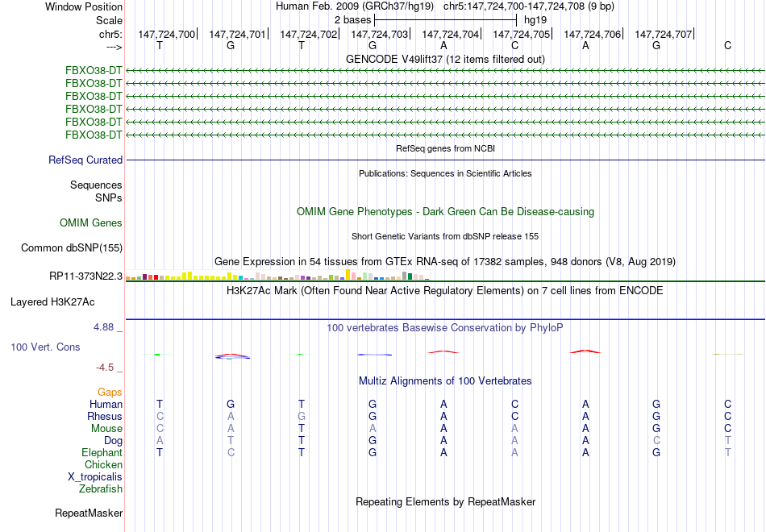Open Multiz Alignments of 100 Vertebrates title

coord(445,380)
